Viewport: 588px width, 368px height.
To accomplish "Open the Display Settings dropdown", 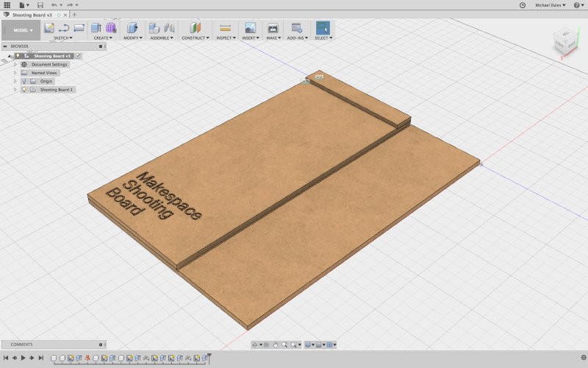I will (309, 344).
